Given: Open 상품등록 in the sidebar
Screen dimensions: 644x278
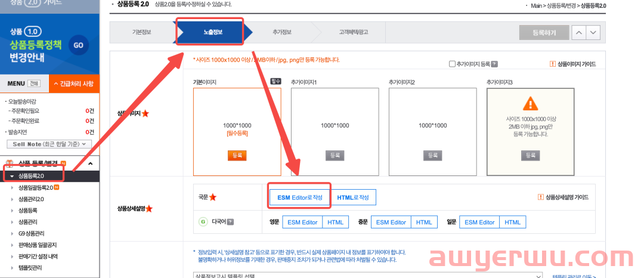Looking at the screenshot, I should pyautogui.click(x=27, y=211).
